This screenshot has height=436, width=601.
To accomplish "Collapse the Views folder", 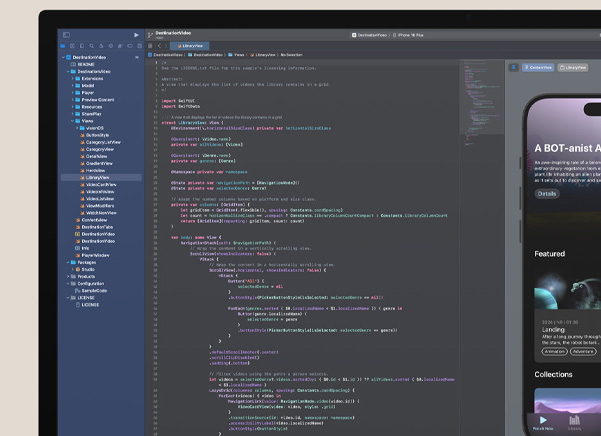I will click(72, 121).
